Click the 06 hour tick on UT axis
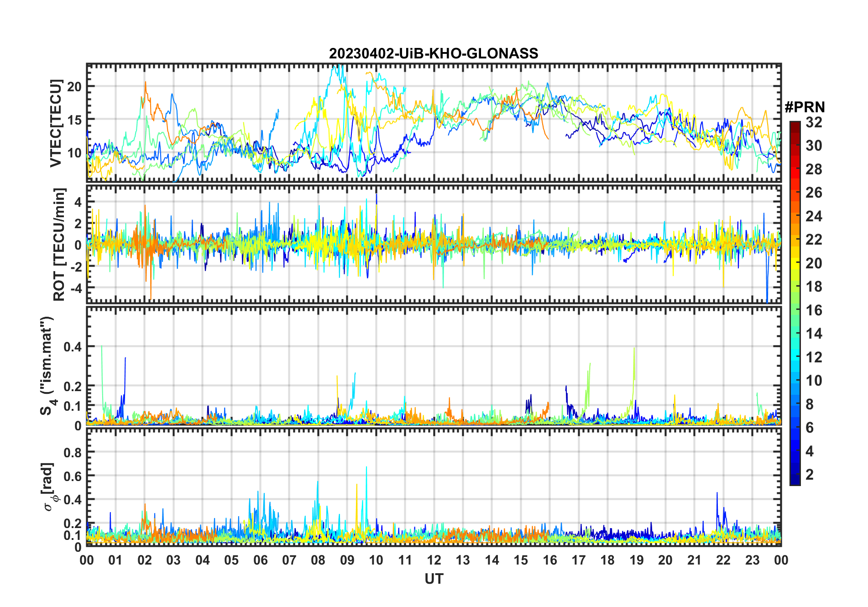 point(260,560)
